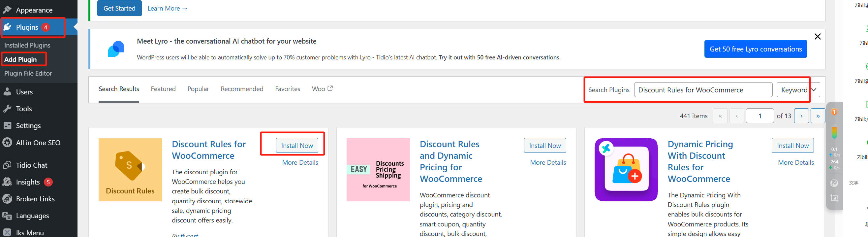The image size is (868, 237).
Task: Follow the Learn More link
Action: (x=167, y=9)
